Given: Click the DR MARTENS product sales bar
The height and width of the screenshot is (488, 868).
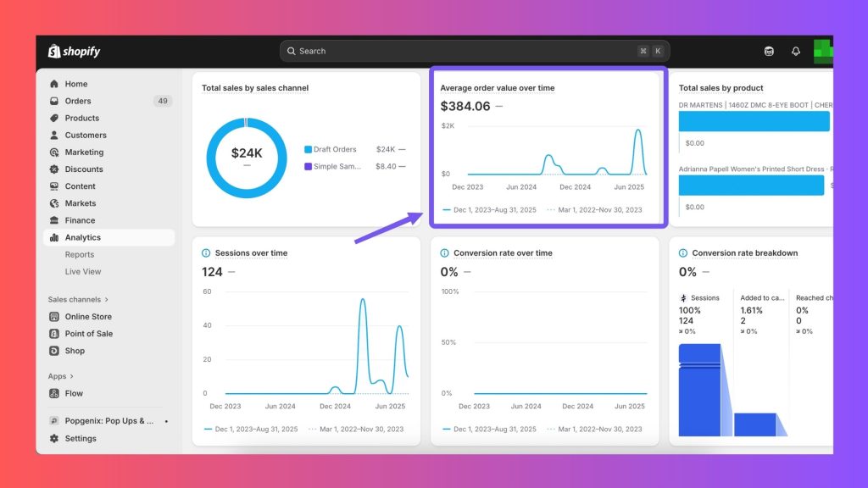Looking at the screenshot, I should [x=754, y=121].
